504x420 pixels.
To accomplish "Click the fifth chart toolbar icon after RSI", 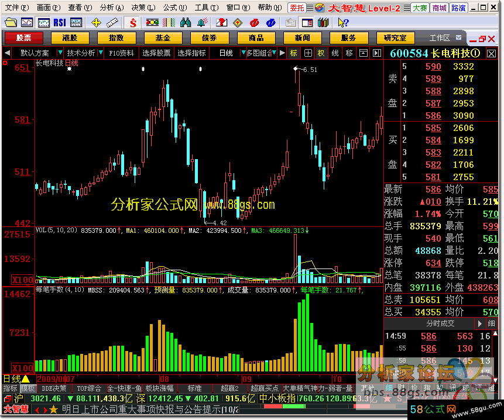I will 76,22.
